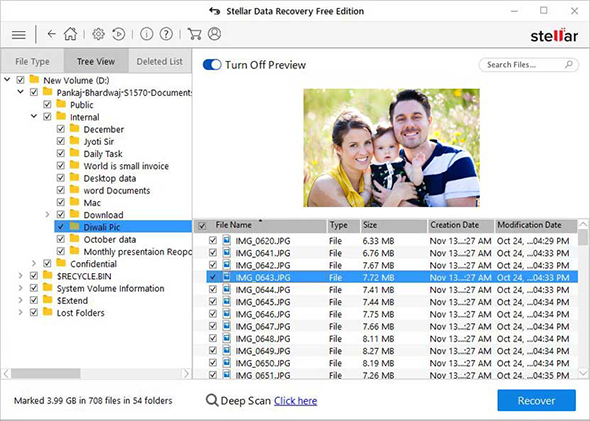The width and height of the screenshot is (590, 421).
Task: Toggle the select-all files checkbox in the header
Action: [x=202, y=226]
